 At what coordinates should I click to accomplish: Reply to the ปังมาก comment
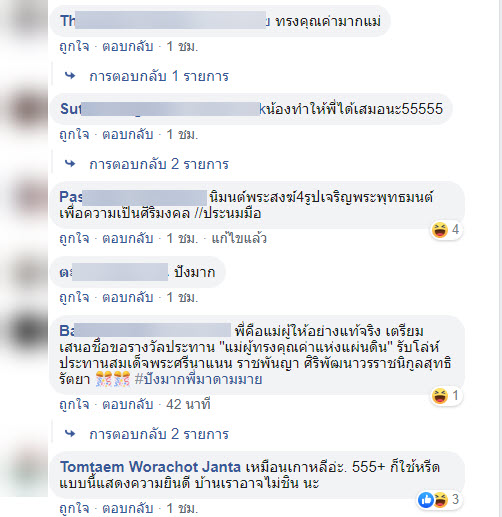(128, 297)
